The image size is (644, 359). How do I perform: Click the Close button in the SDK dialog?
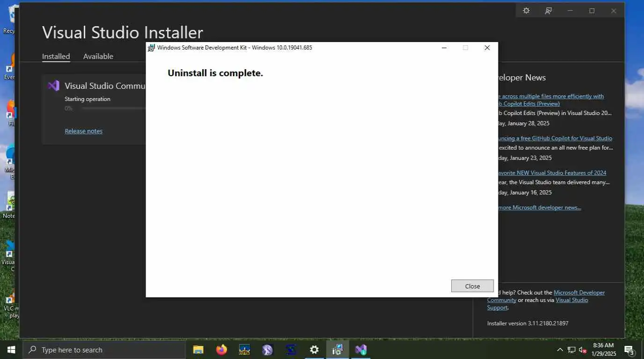click(x=472, y=286)
